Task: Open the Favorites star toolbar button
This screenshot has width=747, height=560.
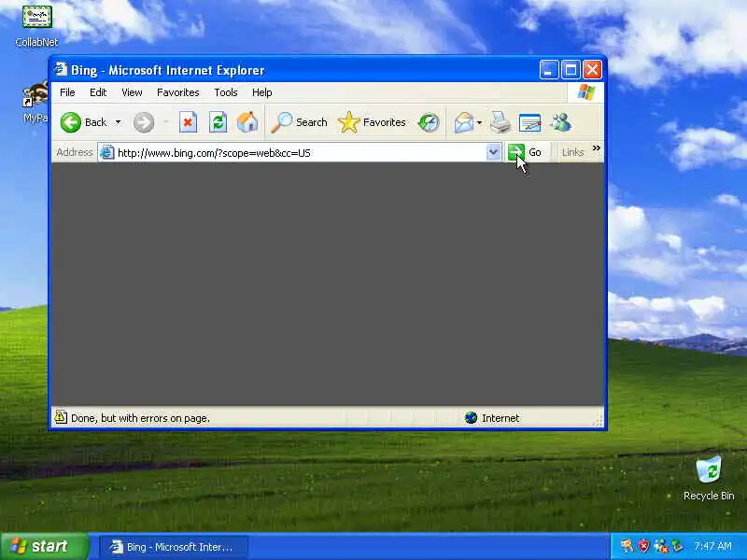Action: tap(372, 122)
